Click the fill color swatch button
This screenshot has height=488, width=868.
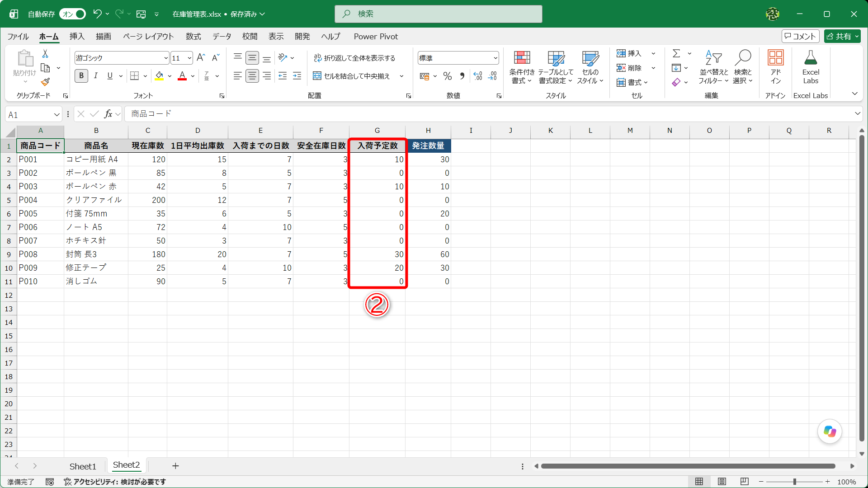tap(159, 76)
